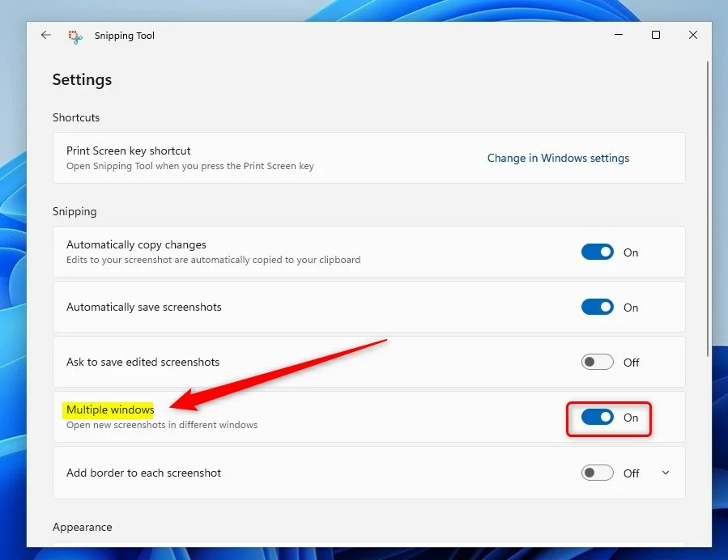
Task: Click the Settings page heading
Action: coord(82,79)
